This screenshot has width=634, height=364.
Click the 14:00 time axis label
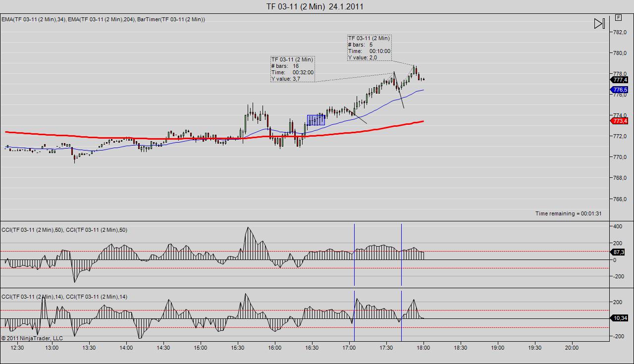(x=126, y=348)
